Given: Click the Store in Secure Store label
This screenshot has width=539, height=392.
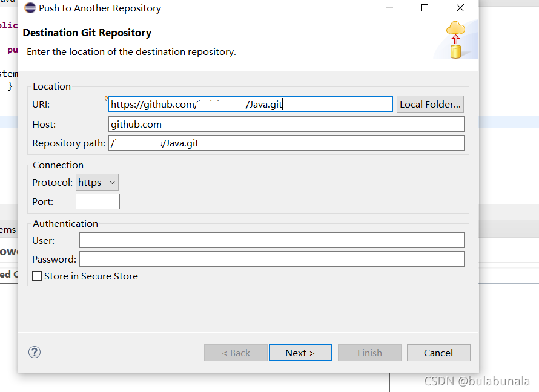Looking at the screenshot, I should (x=91, y=276).
